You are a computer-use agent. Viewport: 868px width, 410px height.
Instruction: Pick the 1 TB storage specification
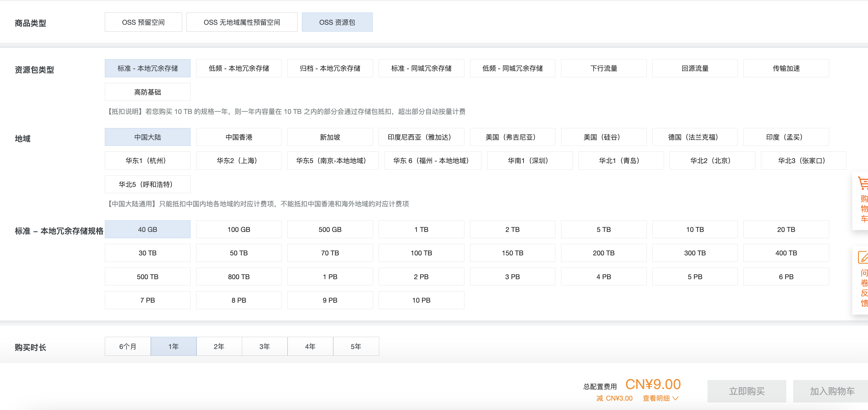(421, 230)
